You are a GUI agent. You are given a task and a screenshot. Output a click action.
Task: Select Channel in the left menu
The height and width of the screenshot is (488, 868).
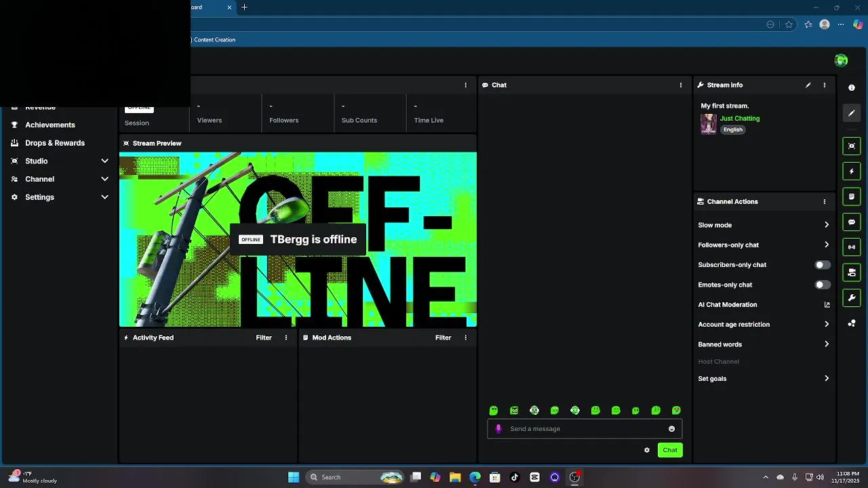coord(39,179)
